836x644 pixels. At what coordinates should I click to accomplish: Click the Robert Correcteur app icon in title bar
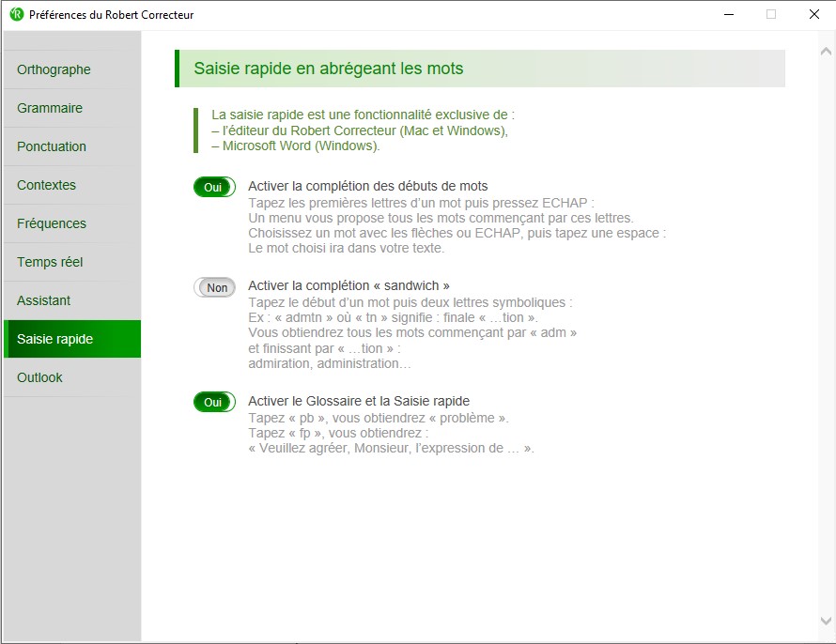(x=17, y=14)
